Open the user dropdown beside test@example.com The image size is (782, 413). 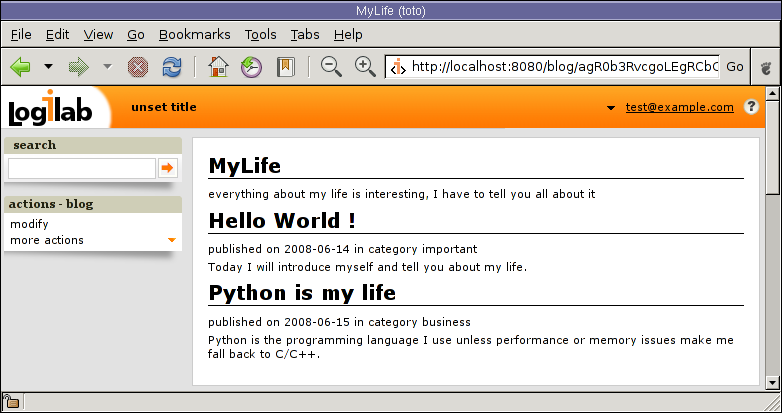tap(611, 108)
